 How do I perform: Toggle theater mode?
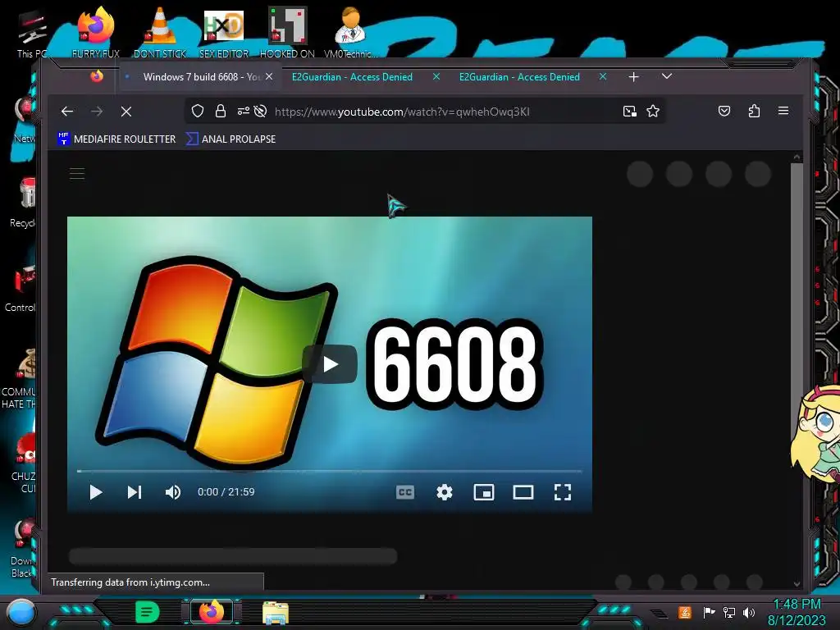523,492
